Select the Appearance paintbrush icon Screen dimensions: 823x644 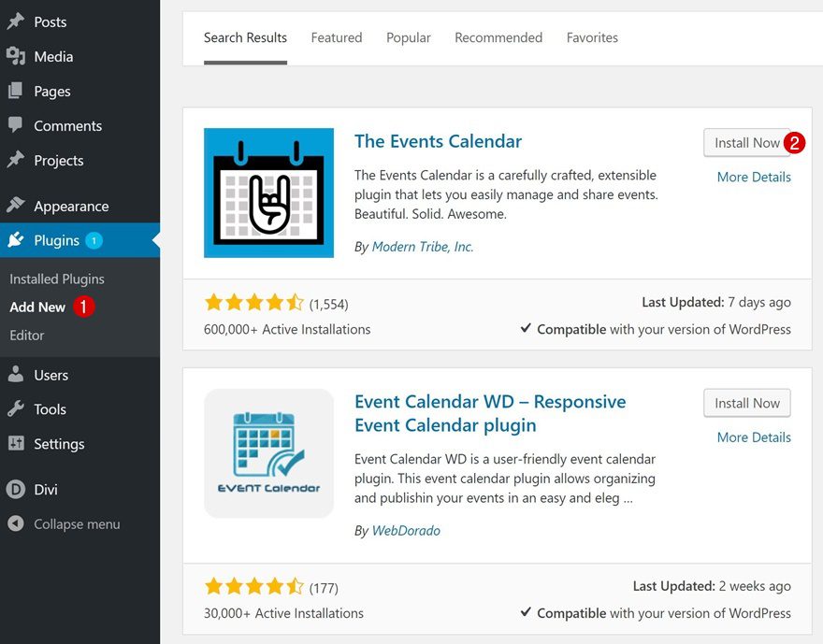(x=15, y=206)
